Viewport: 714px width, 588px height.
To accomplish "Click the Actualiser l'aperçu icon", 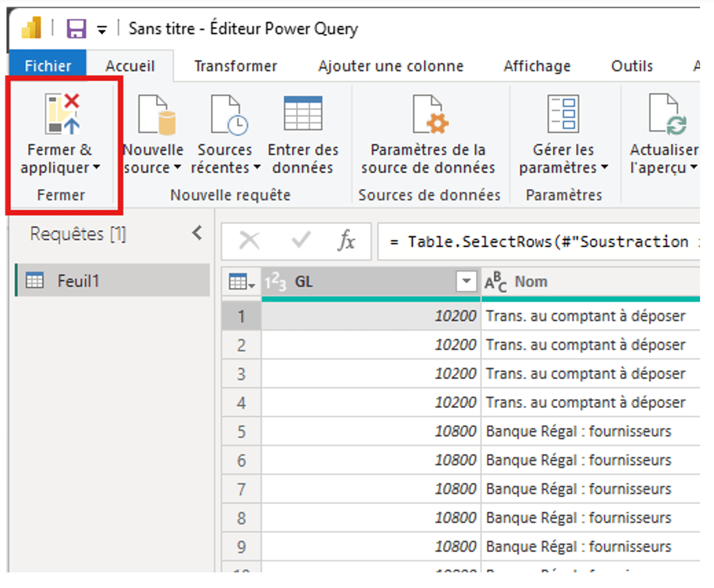I will (x=667, y=115).
